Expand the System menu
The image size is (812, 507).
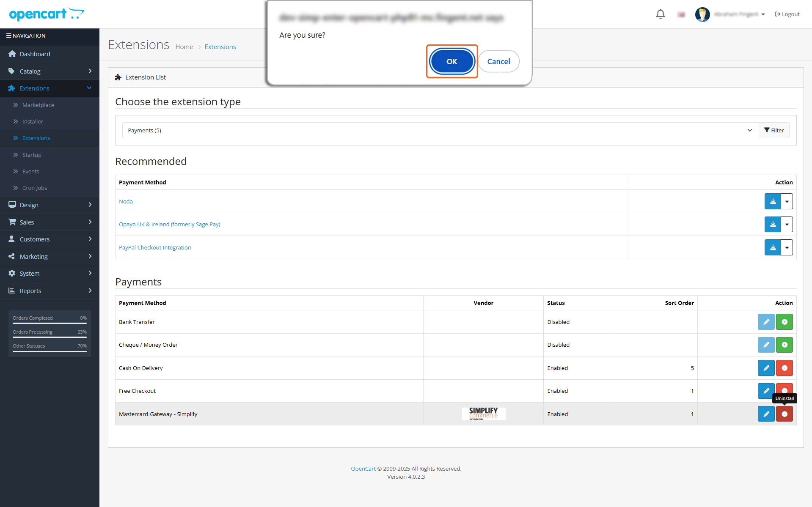pyautogui.click(x=50, y=274)
